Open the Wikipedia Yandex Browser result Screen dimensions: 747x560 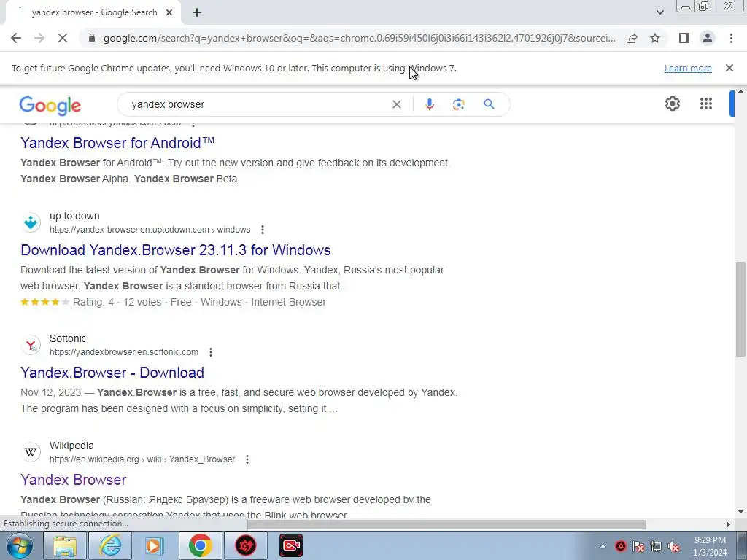tap(74, 479)
